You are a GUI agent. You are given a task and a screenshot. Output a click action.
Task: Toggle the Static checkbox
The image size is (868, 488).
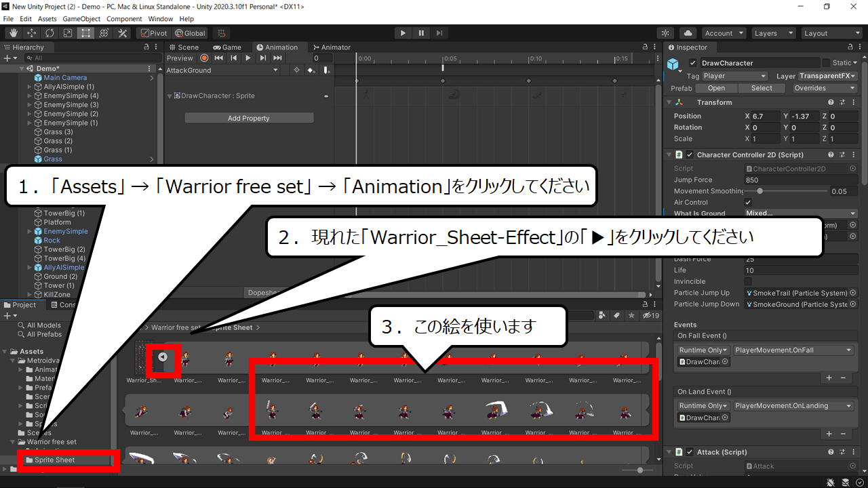point(825,63)
